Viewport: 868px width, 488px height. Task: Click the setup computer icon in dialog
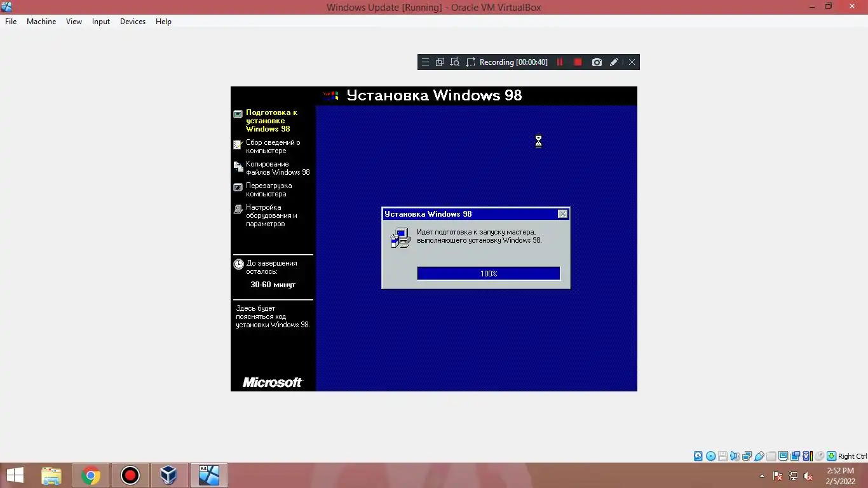[400, 238]
